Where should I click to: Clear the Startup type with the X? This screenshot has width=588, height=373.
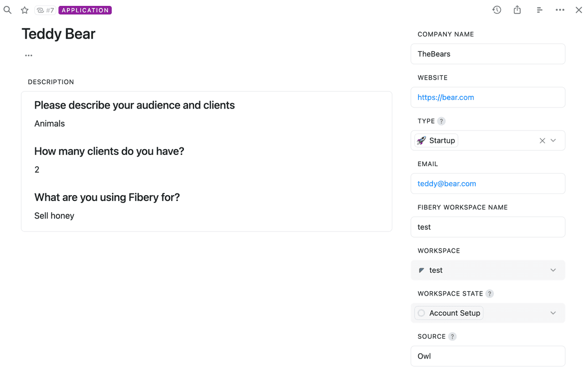(542, 140)
